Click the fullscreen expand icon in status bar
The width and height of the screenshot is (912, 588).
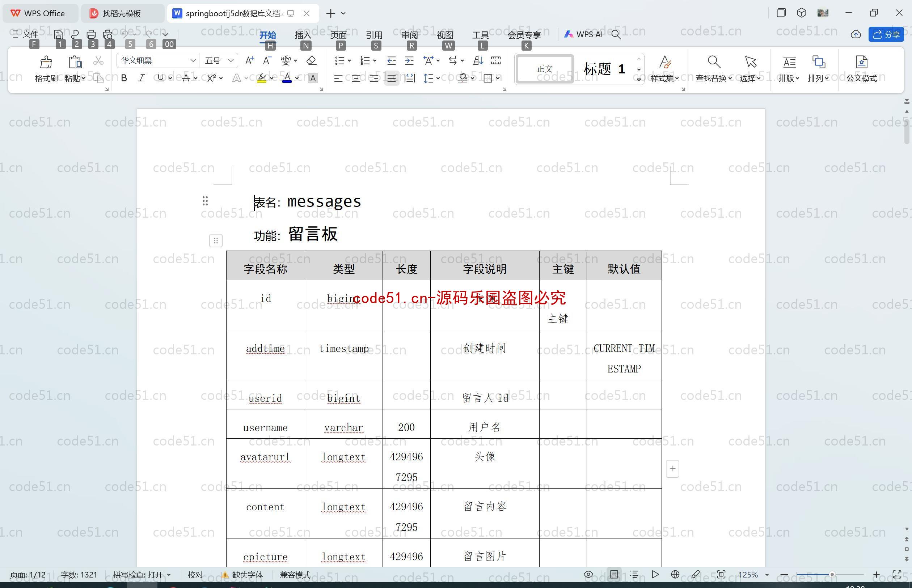pos(897,575)
